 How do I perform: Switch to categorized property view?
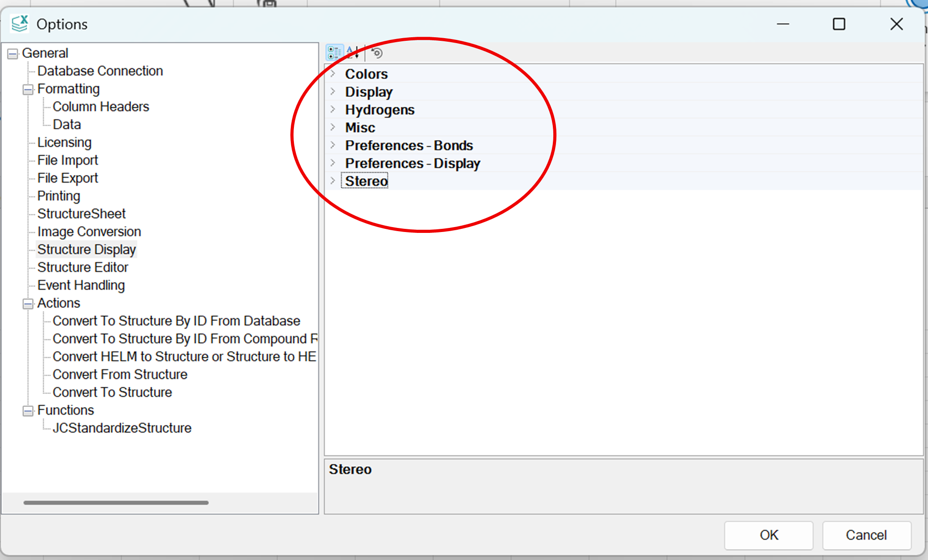point(334,53)
